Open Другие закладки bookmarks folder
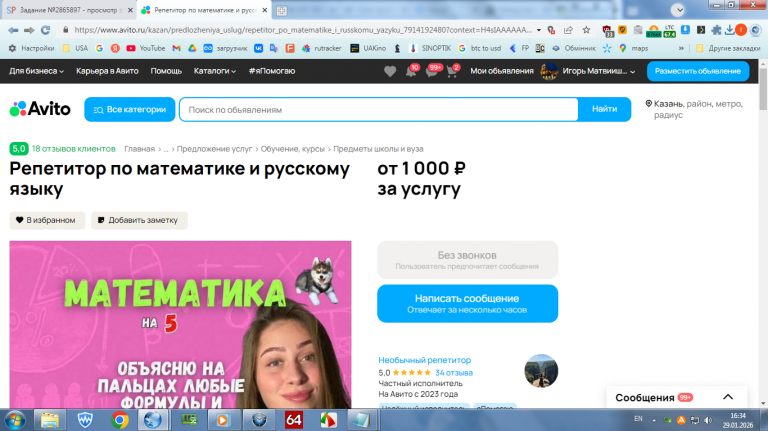Viewport: 768px width, 431px height. click(728, 48)
